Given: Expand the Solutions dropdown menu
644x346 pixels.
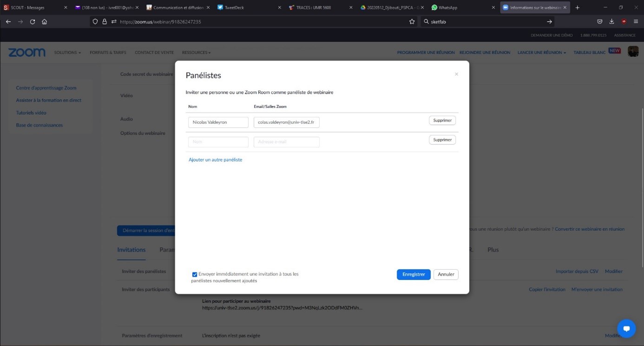Looking at the screenshot, I should coord(67,52).
